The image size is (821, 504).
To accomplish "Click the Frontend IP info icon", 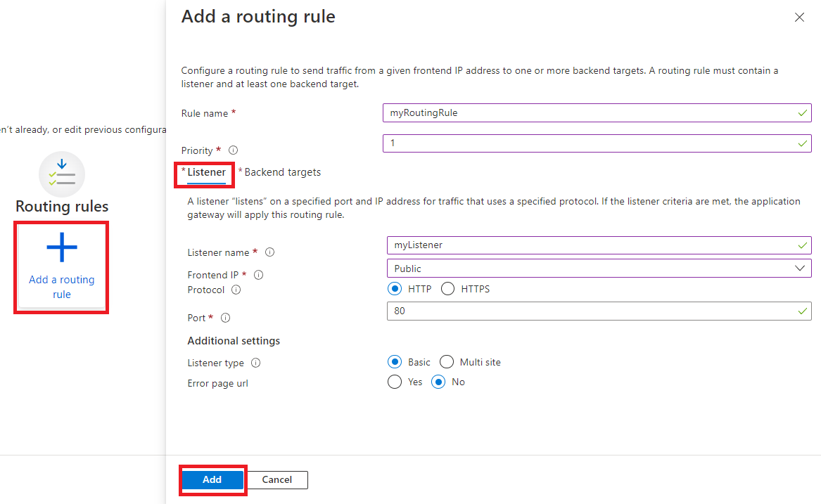I will pos(258,275).
